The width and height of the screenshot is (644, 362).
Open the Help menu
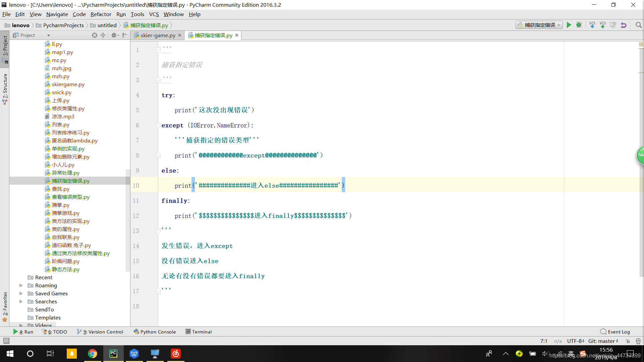click(x=195, y=14)
